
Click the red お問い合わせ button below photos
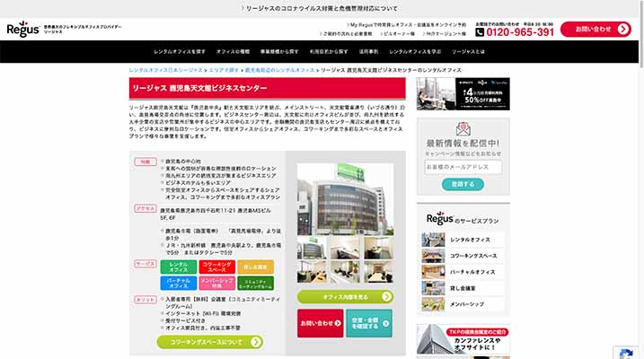point(321,323)
